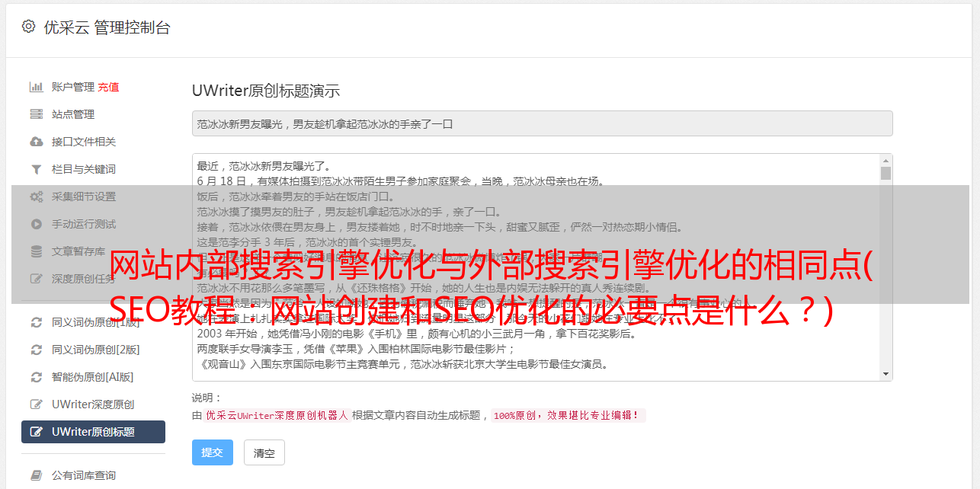Select the active UWriter原创标题 item

[93, 432]
